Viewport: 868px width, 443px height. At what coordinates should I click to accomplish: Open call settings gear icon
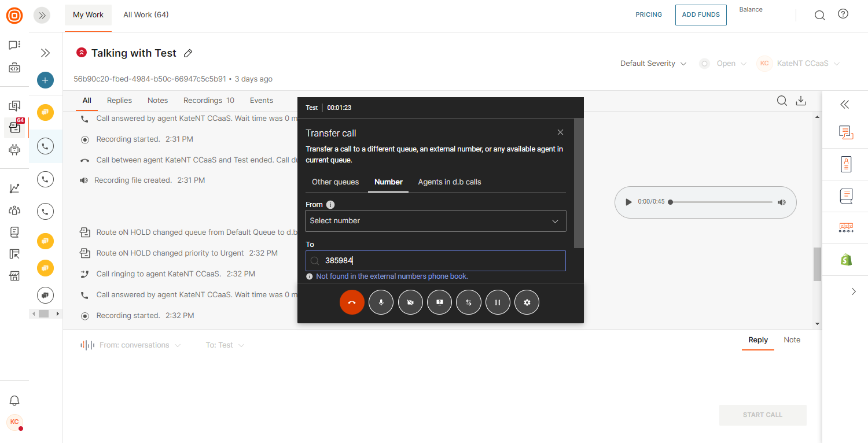click(x=527, y=302)
